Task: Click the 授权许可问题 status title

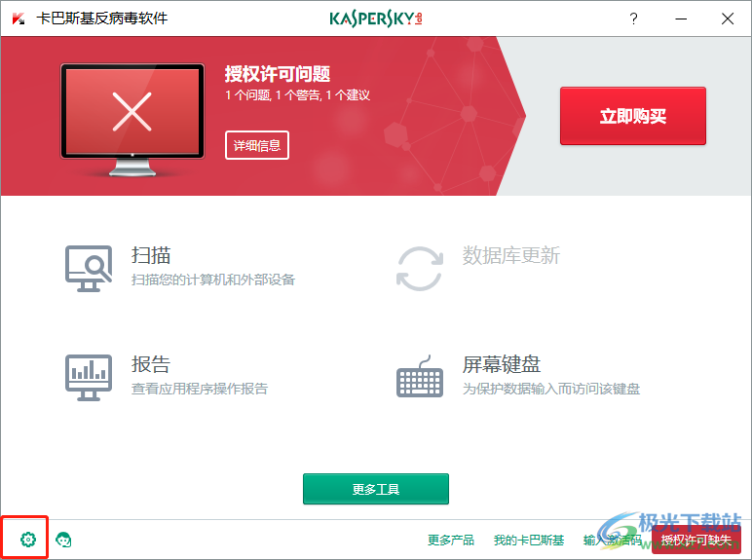Action: point(278,74)
